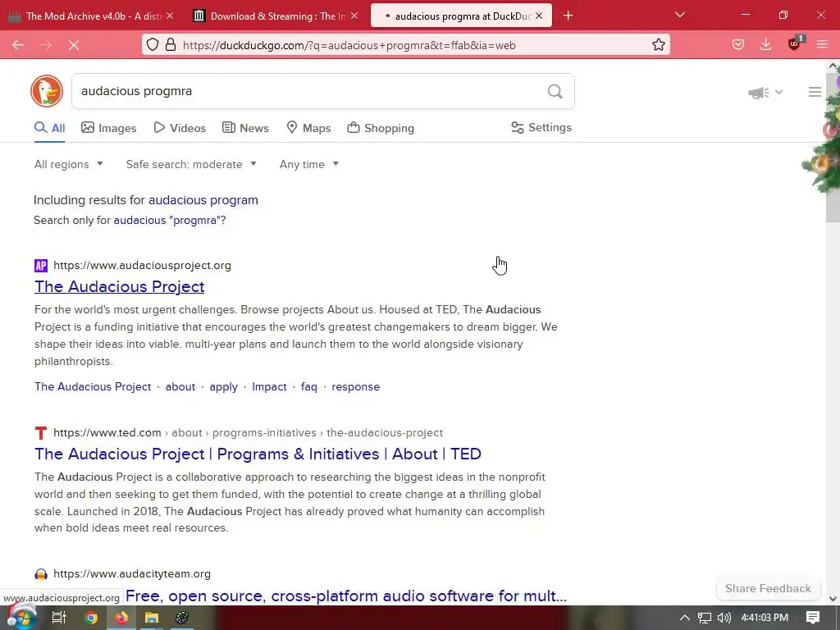840x630 pixels.
Task: Open the Firefox application menu
Action: coord(822,44)
